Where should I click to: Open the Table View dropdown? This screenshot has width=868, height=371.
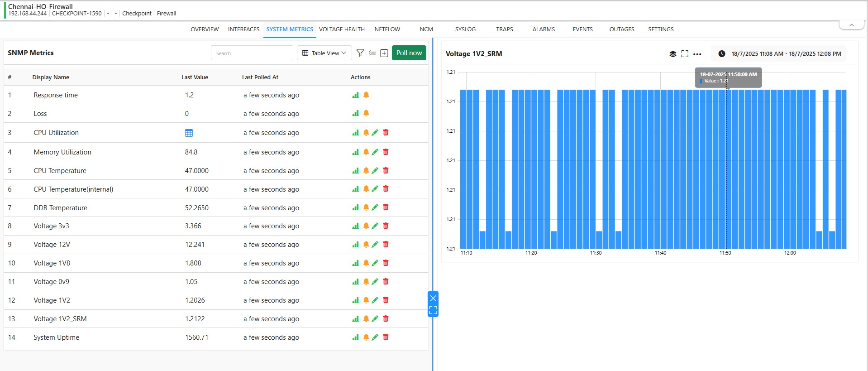tap(324, 53)
